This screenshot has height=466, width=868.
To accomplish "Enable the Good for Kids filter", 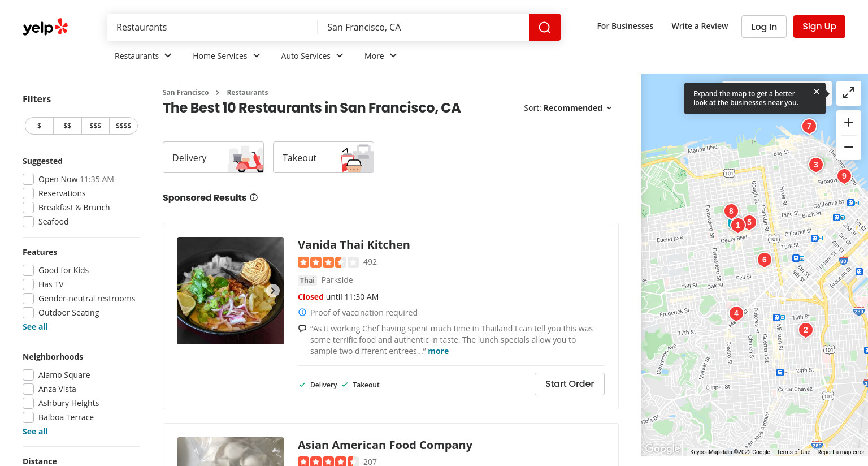I will pyautogui.click(x=28, y=270).
